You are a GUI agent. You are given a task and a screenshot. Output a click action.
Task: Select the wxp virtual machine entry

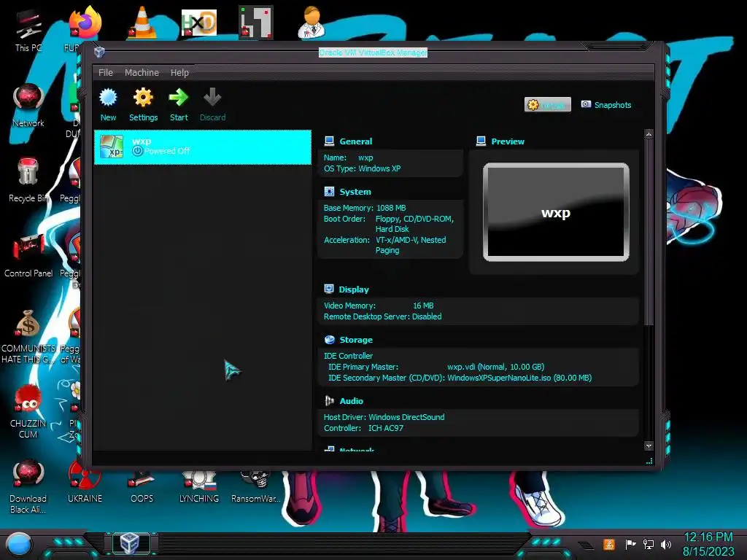click(203, 147)
